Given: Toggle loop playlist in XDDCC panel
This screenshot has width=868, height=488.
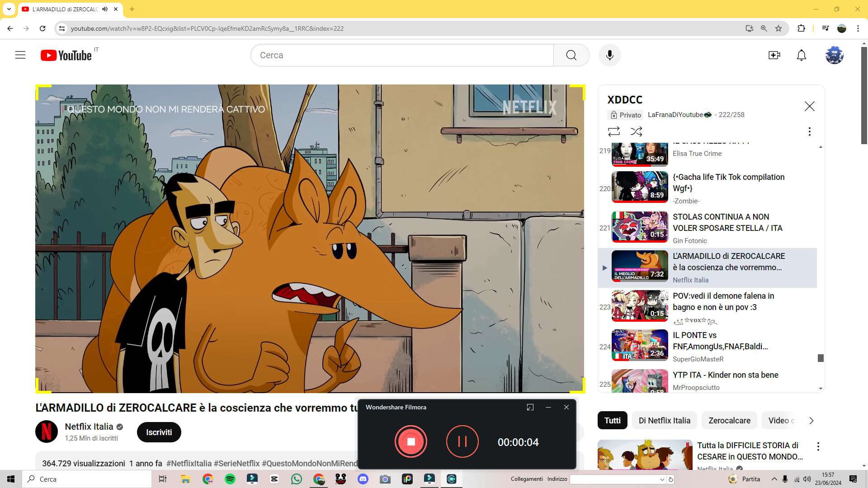Looking at the screenshot, I should [614, 131].
